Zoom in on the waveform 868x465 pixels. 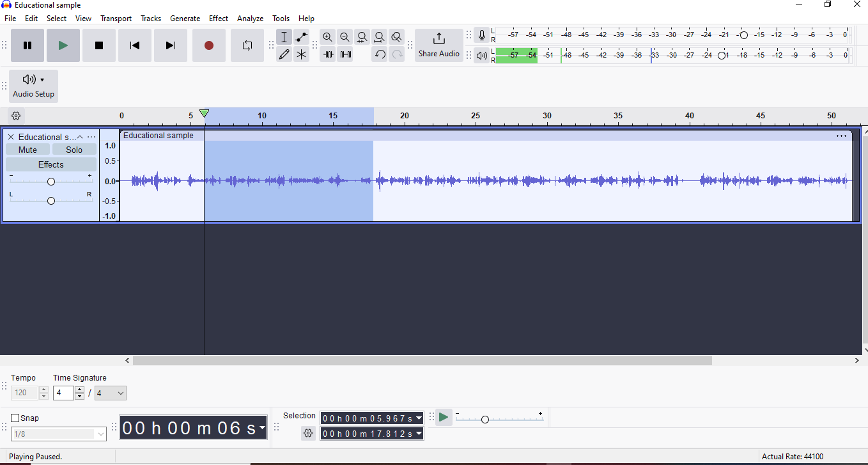[x=328, y=37]
